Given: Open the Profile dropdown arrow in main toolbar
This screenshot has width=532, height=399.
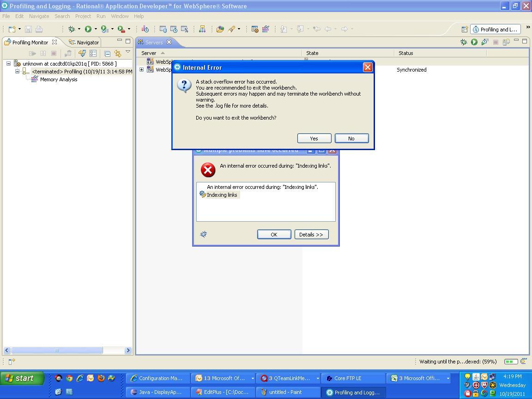Looking at the screenshot, I should coord(112,29).
